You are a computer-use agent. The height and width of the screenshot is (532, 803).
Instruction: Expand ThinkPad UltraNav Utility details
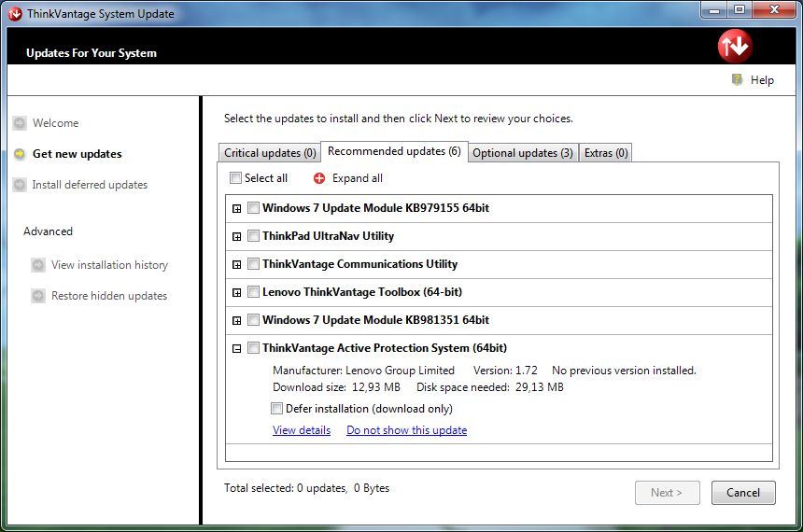[236, 236]
